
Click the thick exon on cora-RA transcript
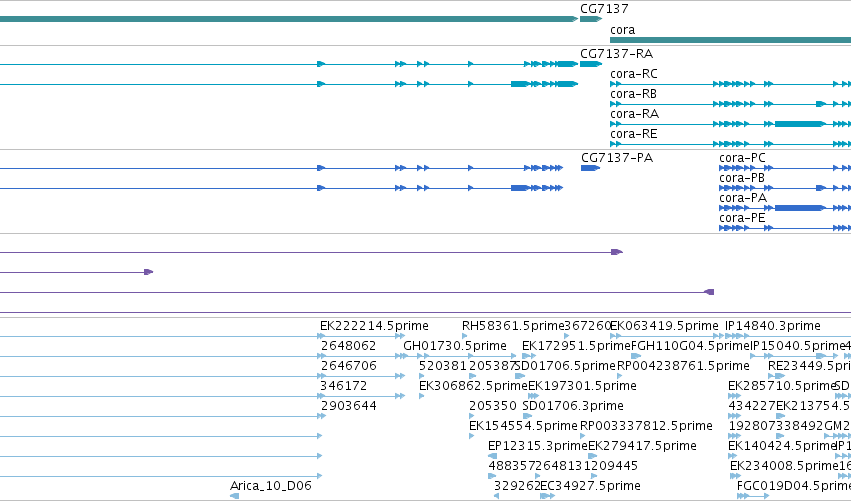[x=799, y=124]
